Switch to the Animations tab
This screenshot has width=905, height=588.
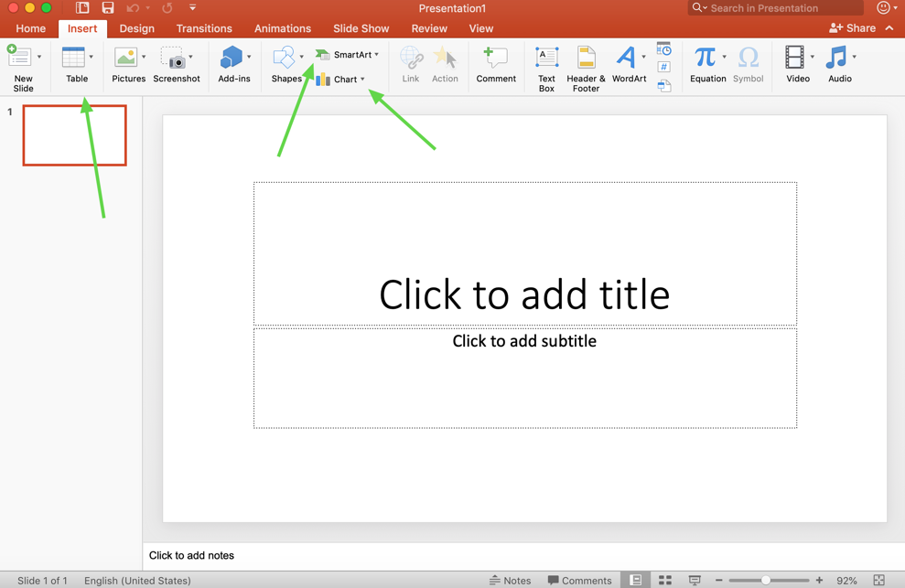[283, 28]
